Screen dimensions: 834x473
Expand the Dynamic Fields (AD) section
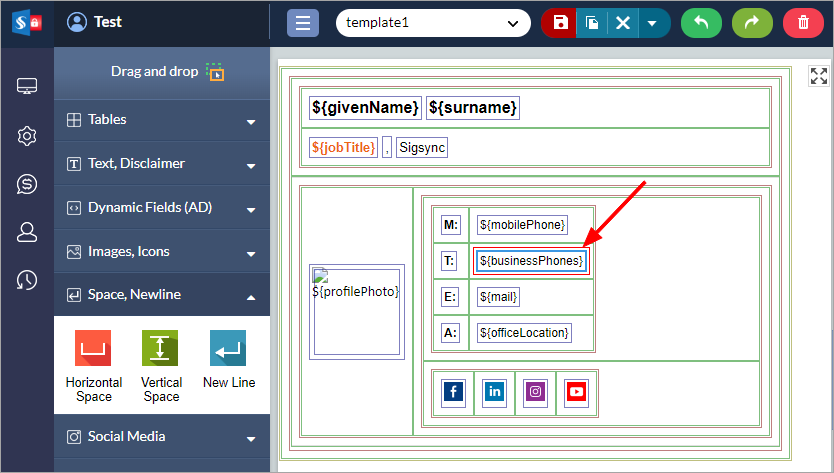(161, 208)
